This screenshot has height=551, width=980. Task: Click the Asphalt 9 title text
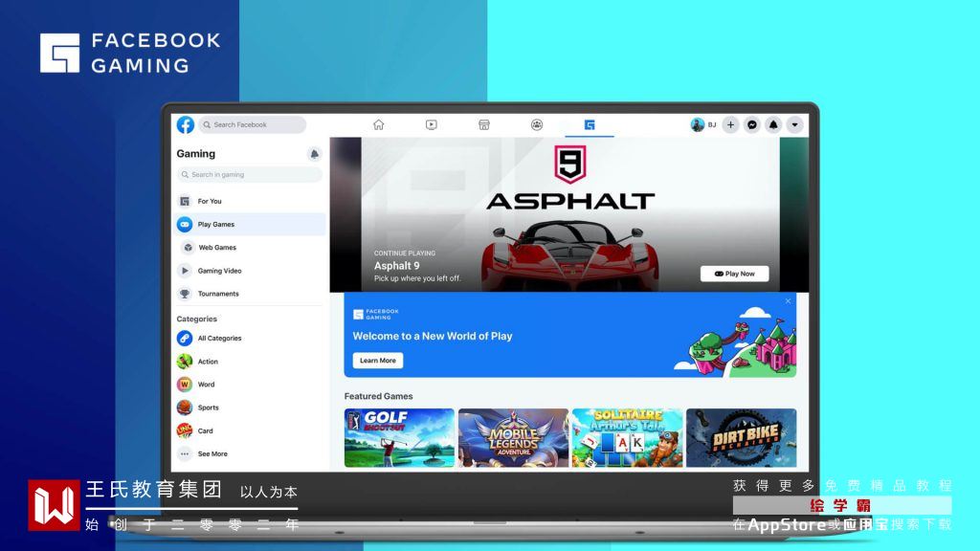click(x=397, y=266)
